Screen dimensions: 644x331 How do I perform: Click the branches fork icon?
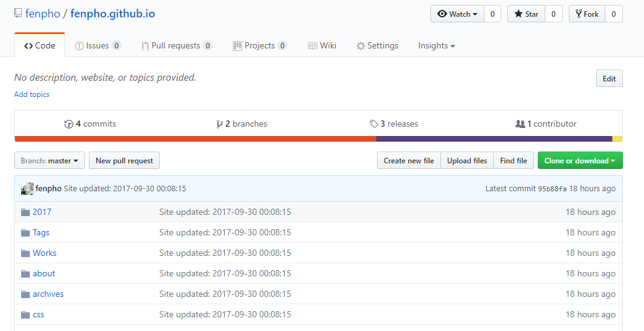[219, 124]
